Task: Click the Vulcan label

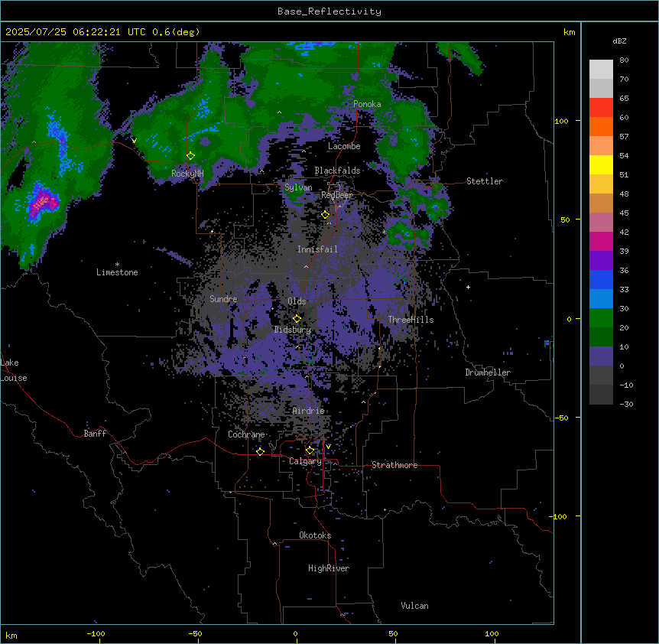Action: [415, 606]
